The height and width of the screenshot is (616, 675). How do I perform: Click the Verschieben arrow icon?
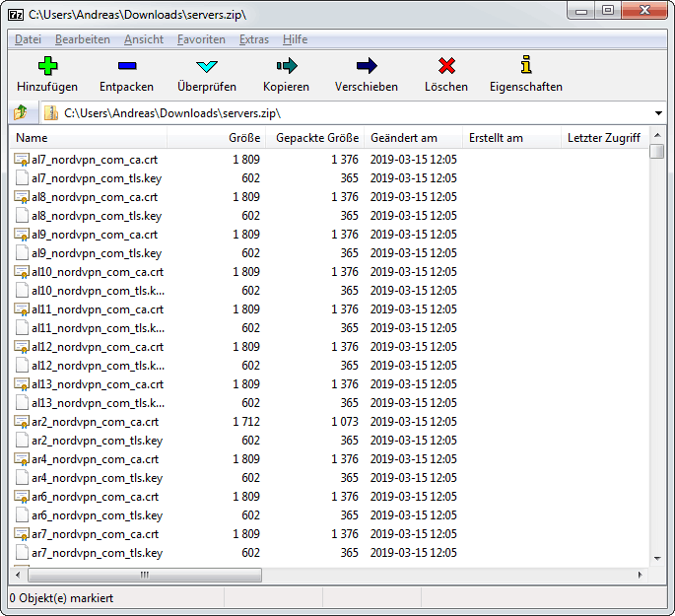367,66
